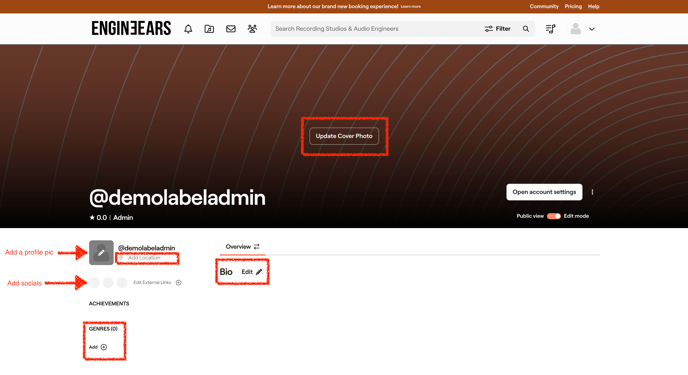Screen dimensions: 688x375
Task: Expand the account menu chevron
Action: tap(591, 29)
